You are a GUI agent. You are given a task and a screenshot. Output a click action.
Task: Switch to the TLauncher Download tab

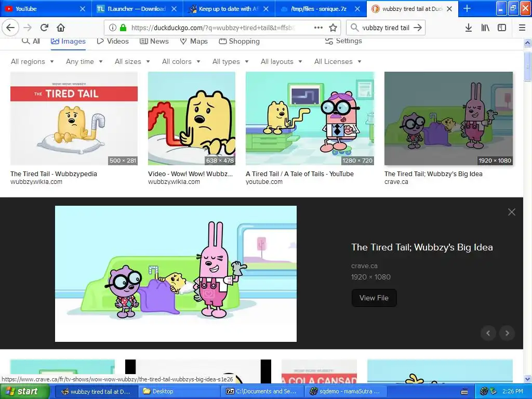137,9
